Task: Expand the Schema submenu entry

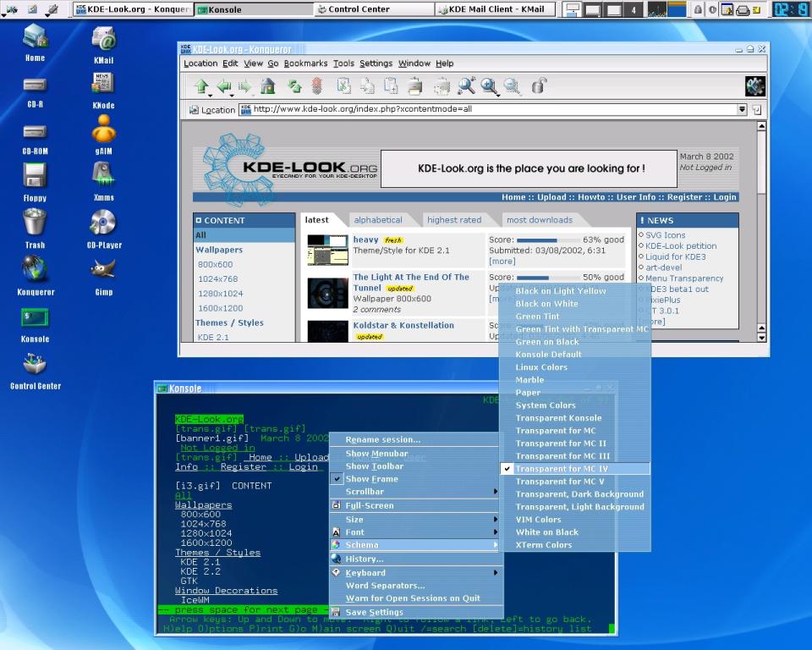Action: 416,545
